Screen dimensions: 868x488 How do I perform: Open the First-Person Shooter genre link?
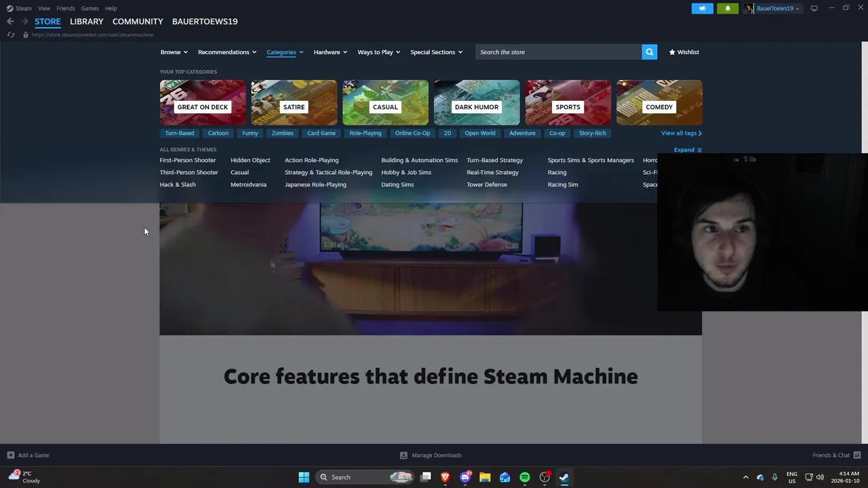coord(188,161)
